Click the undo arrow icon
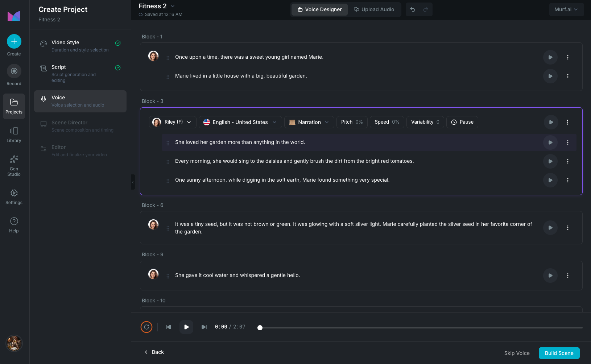This screenshot has width=591, height=364. pyautogui.click(x=413, y=9)
